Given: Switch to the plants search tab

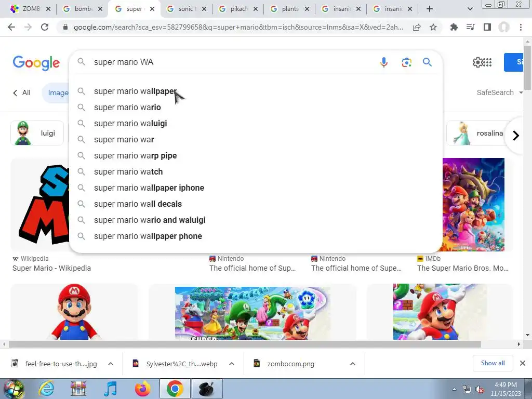Looking at the screenshot, I should (x=290, y=9).
